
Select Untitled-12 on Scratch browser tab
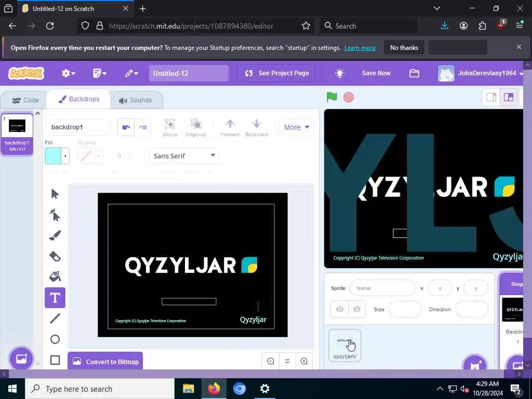pyautogui.click(x=75, y=8)
